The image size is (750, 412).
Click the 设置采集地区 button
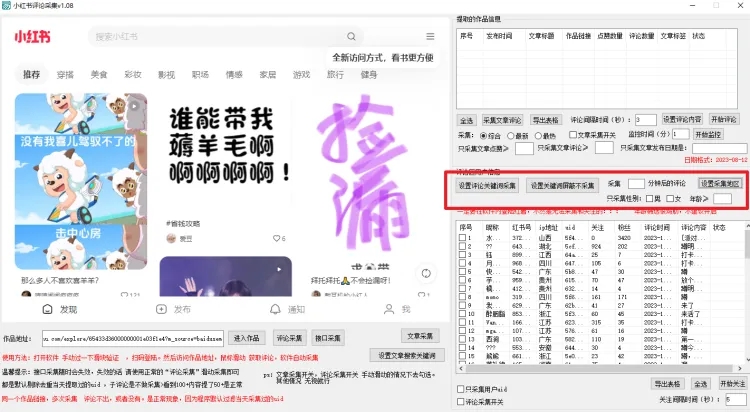(720, 184)
